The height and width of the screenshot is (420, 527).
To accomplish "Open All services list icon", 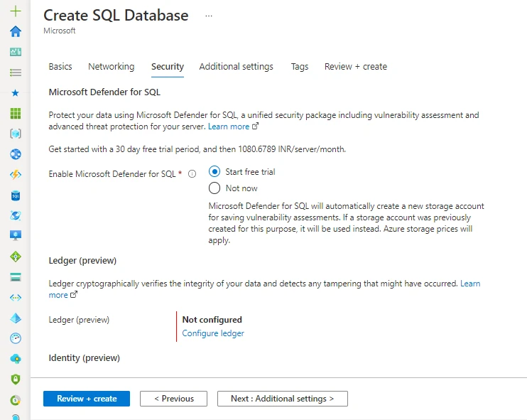I will pos(16,72).
